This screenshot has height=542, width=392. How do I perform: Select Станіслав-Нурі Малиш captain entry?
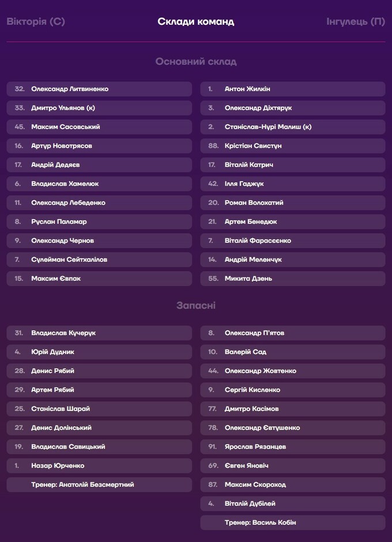pos(293,127)
